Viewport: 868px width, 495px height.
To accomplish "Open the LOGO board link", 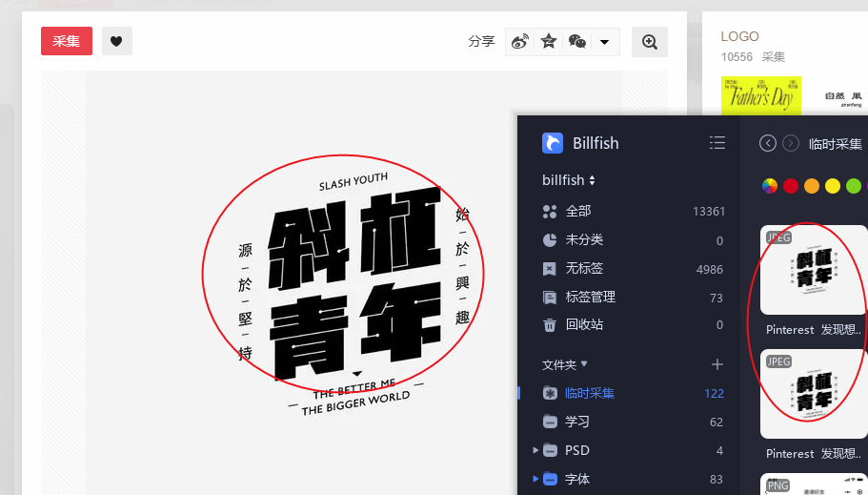I will point(739,36).
